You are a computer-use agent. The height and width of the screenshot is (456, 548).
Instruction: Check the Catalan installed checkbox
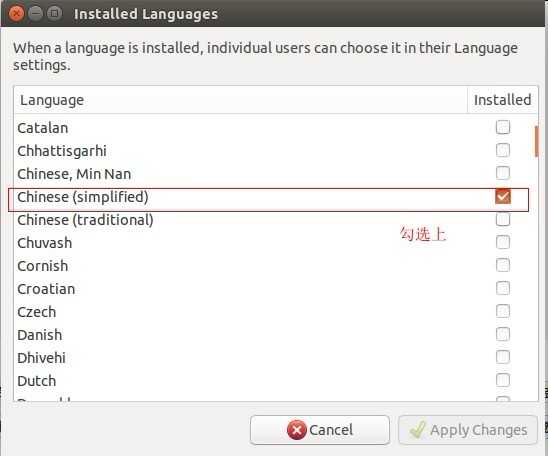click(503, 127)
